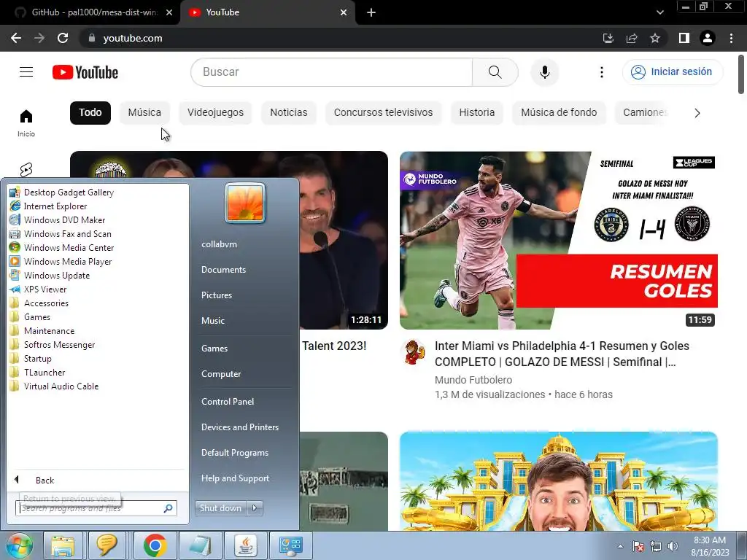Toggle Chrome side panel

(684, 38)
